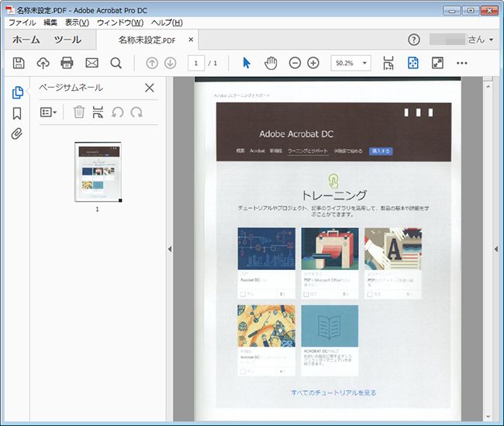This screenshot has height=426, width=504.
Task: Close the ページサムネール panel
Action: pyautogui.click(x=150, y=88)
